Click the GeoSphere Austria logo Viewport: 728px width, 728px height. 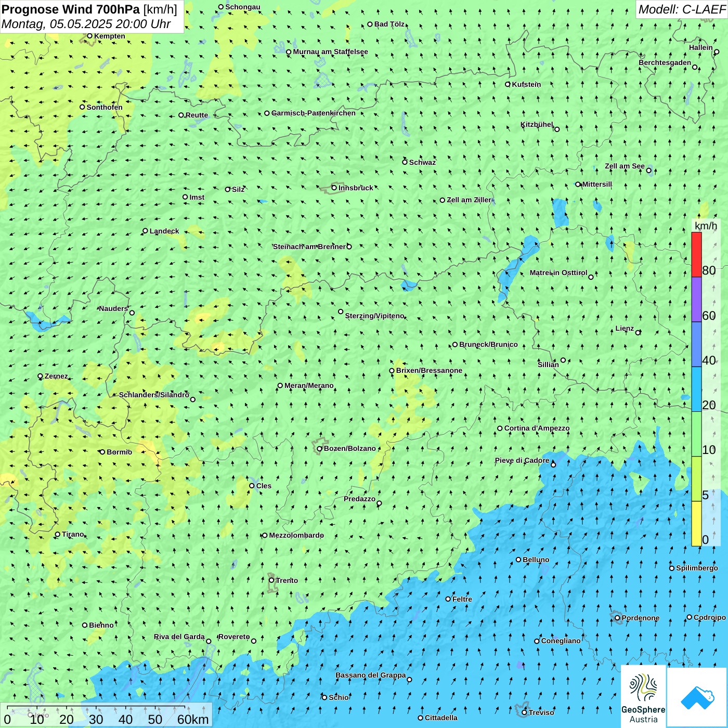[643, 696]
